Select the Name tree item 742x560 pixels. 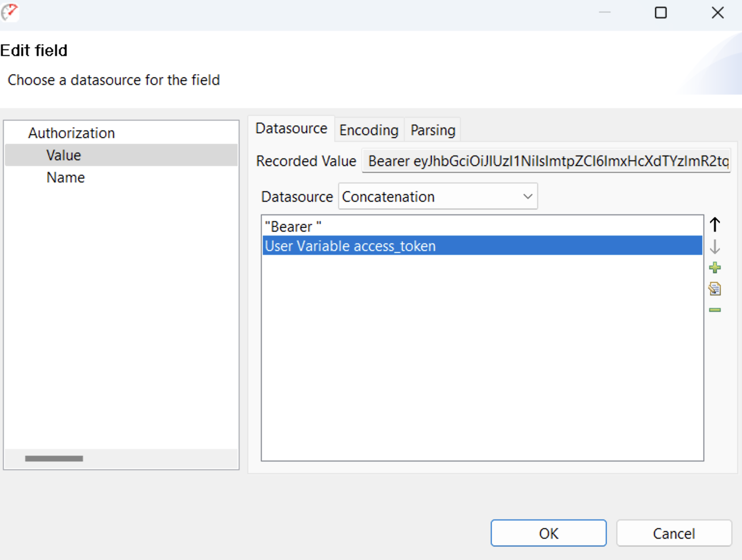click(66, 178)
